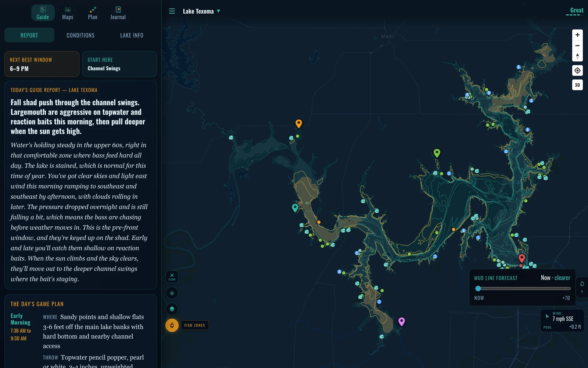Select the red map pin marker

pos(521,258)
